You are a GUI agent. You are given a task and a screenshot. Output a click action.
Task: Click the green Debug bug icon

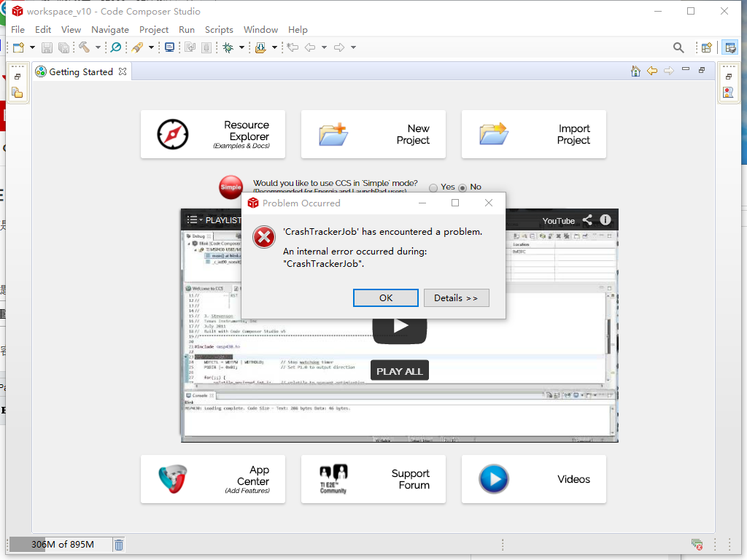(228, 47)
